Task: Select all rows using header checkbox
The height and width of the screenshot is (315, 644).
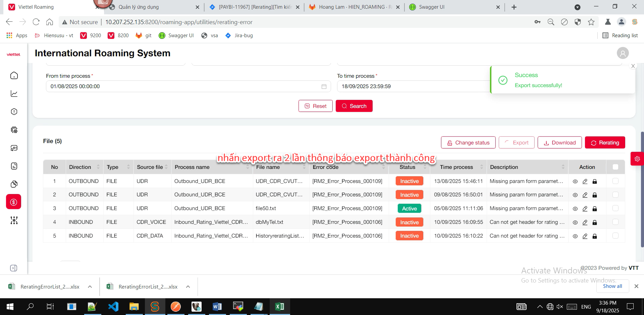Action: (x=615, y=167)
